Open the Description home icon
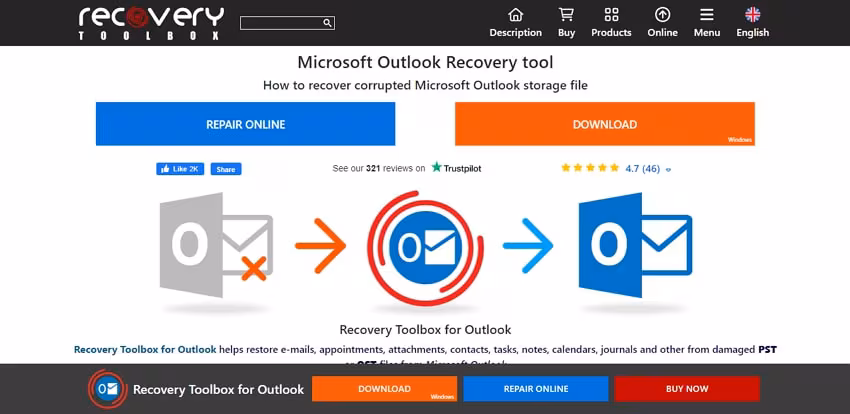This screenshot has width=850, height=414. point(516,14)
